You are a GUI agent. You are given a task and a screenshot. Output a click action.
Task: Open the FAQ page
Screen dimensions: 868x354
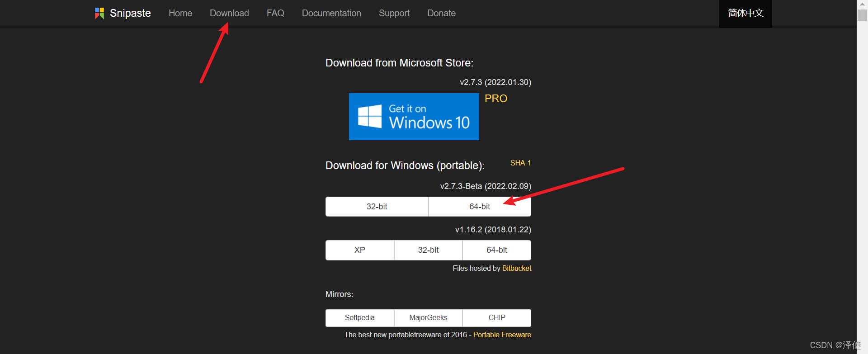[275, 13]
